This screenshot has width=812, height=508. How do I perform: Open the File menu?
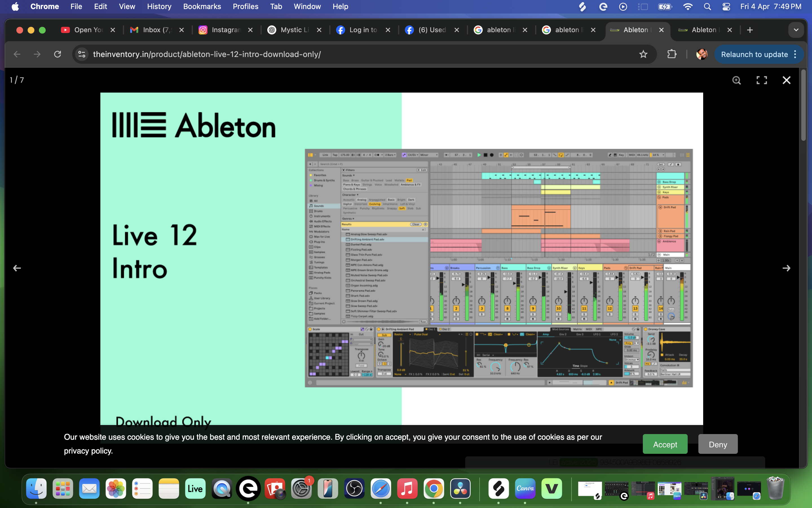tap(76, 6)
